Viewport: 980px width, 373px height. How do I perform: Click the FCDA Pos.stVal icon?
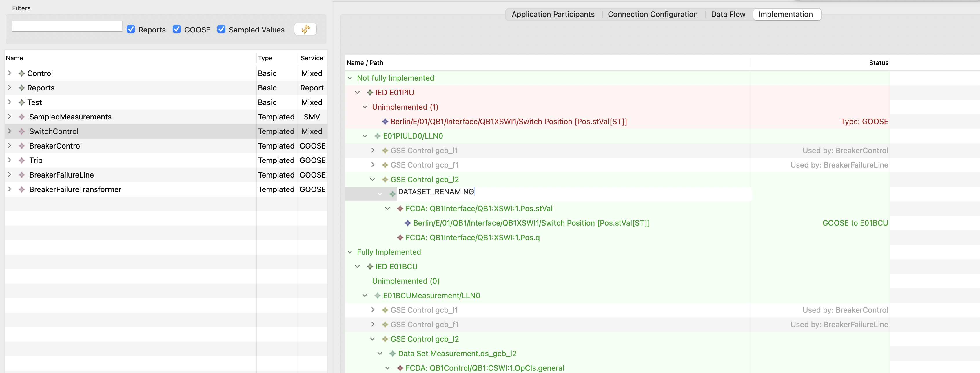(400, 209)
